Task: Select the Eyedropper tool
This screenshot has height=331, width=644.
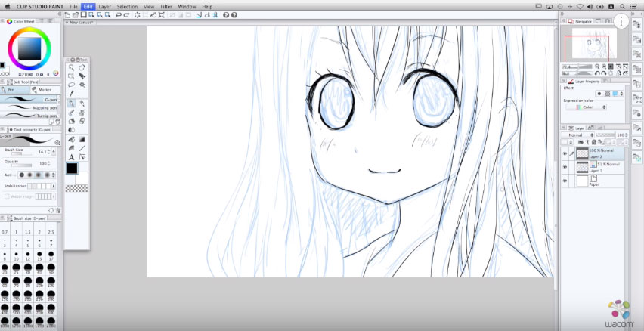Action: coord(71,94)
